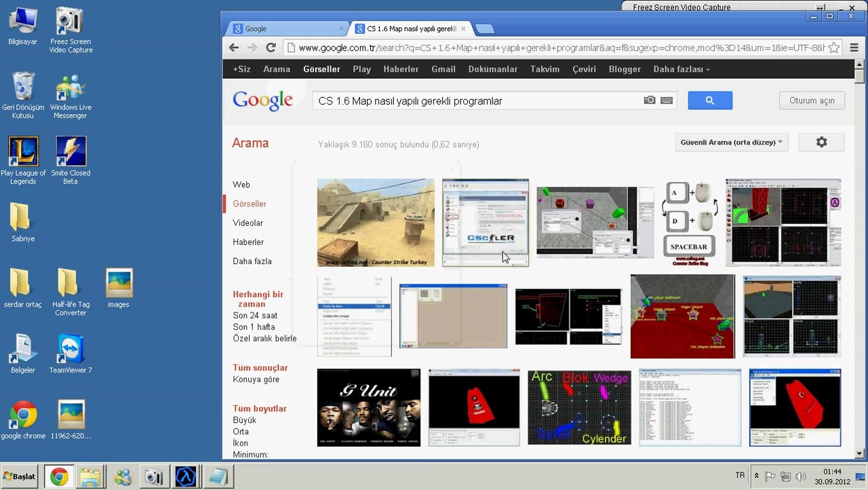Image resolution: width=868 pixels, height=490 pixels.
Task: Open a new tab with the new-tab button
Action: [485, 29]
